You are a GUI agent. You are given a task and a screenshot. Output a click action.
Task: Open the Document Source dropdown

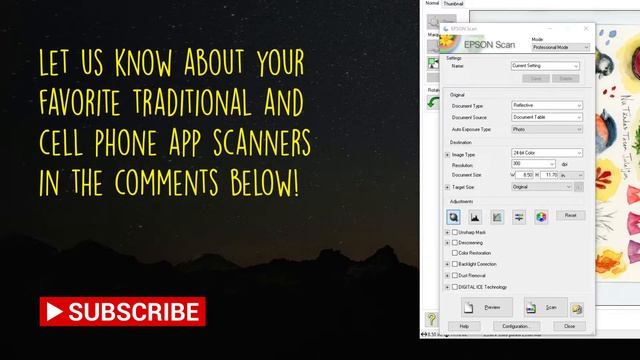pos(547,117)
